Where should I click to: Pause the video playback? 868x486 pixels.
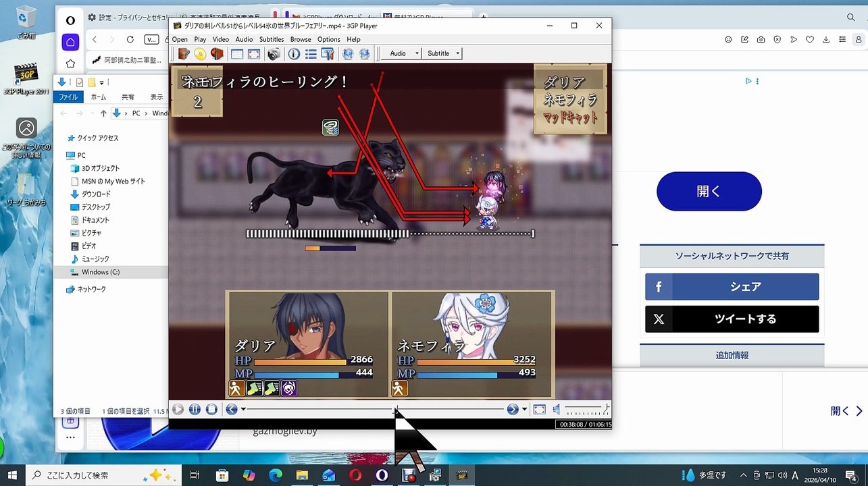point(195,409)
